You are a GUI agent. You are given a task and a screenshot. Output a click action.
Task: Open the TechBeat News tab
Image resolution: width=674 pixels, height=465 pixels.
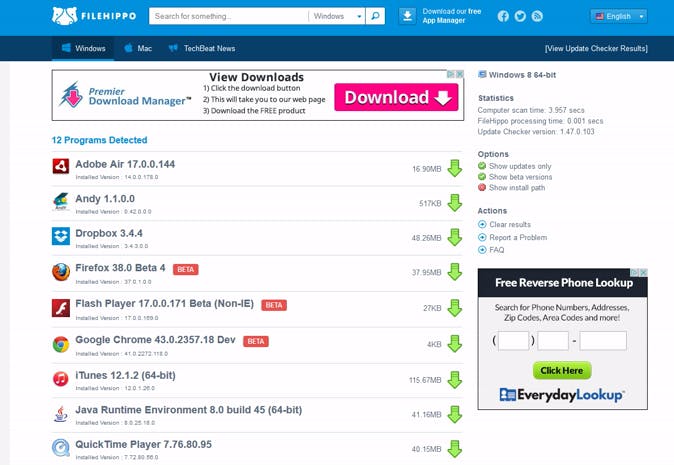(202, 48)
